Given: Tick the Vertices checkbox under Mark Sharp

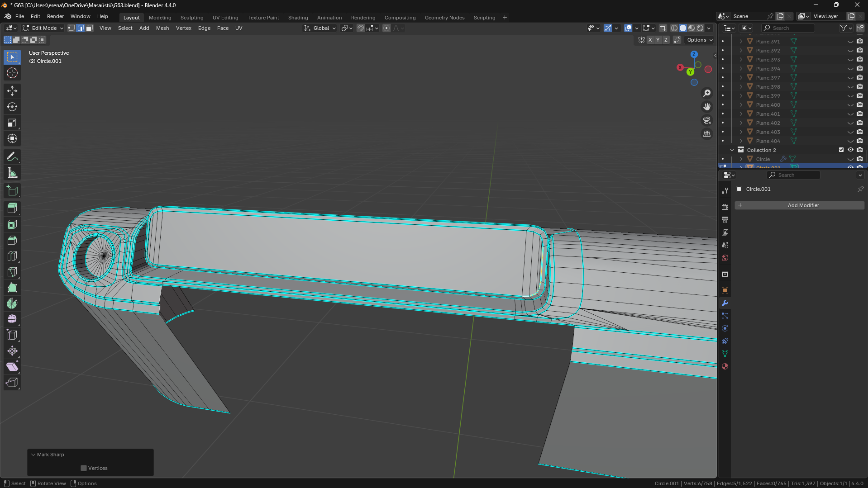Looking at the screenshot, I should click(x=84, y=468).
